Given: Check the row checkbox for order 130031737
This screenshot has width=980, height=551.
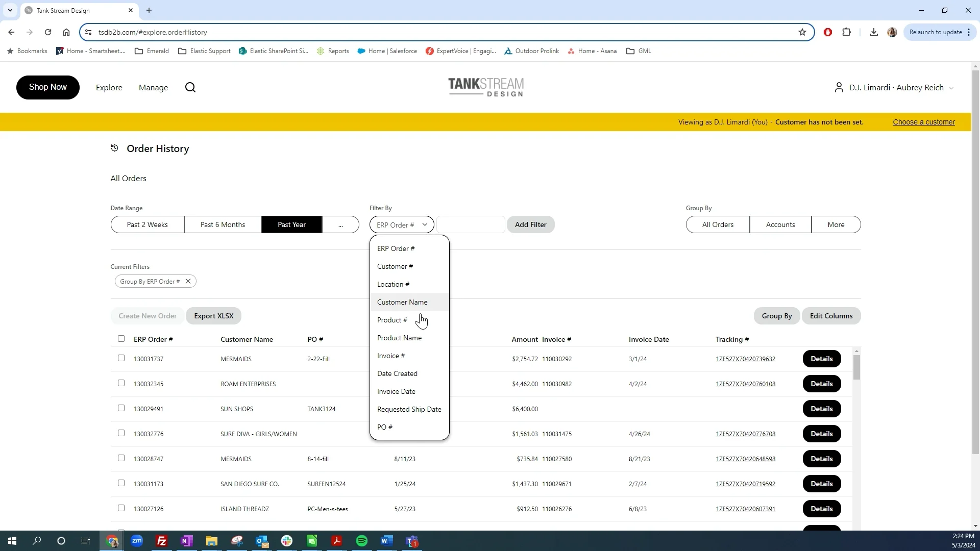Looking at the screenshot, I should [121, 358].
